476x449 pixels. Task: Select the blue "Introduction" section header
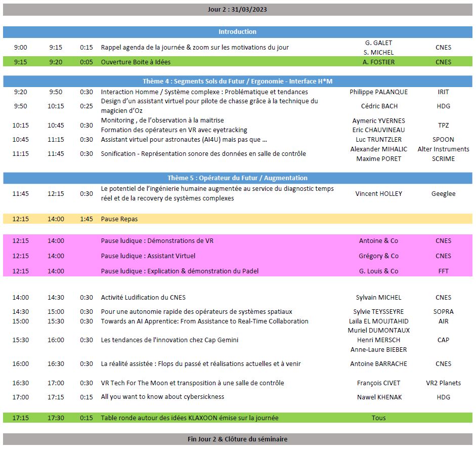[237, 32]
